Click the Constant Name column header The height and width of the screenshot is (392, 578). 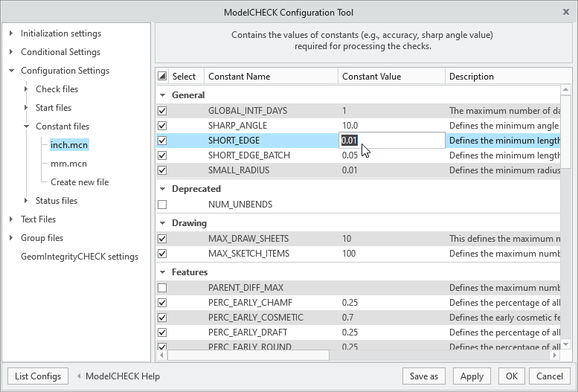tap(271, 77)
